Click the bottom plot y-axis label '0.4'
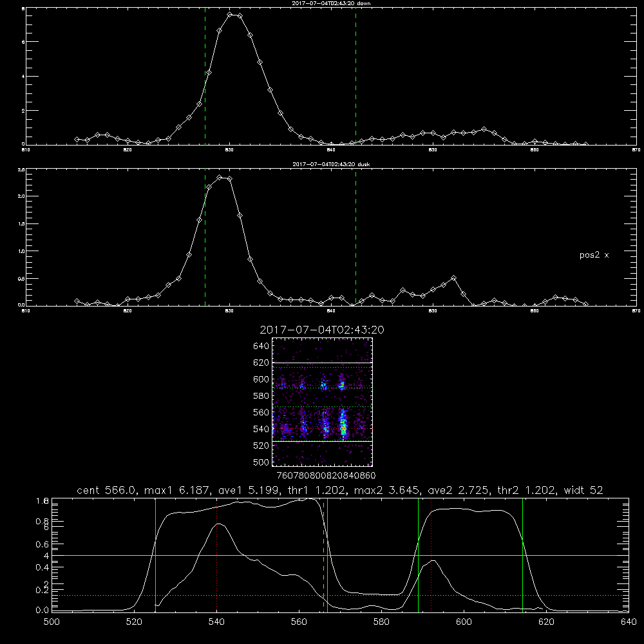 (x=43, y=567)
